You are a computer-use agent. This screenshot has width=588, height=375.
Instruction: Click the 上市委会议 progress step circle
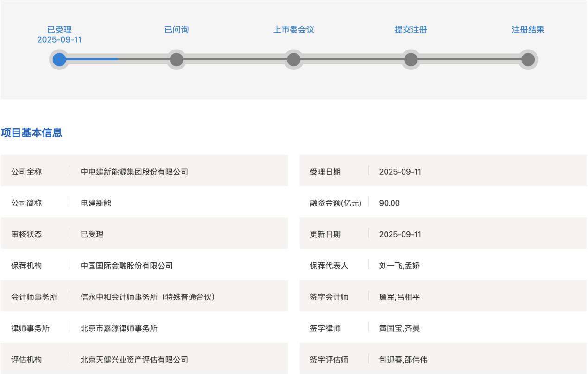pos(294,59)
